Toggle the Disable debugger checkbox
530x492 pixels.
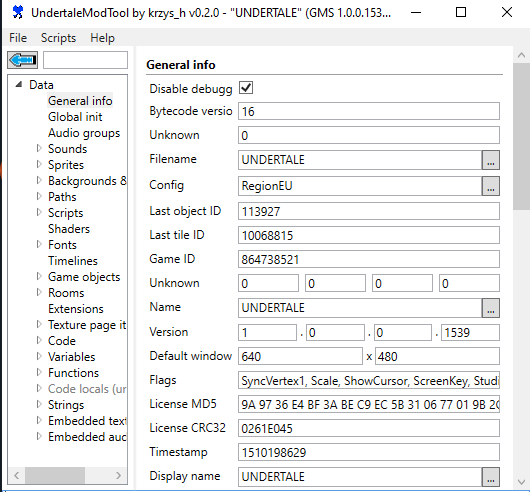pos(246,88)
